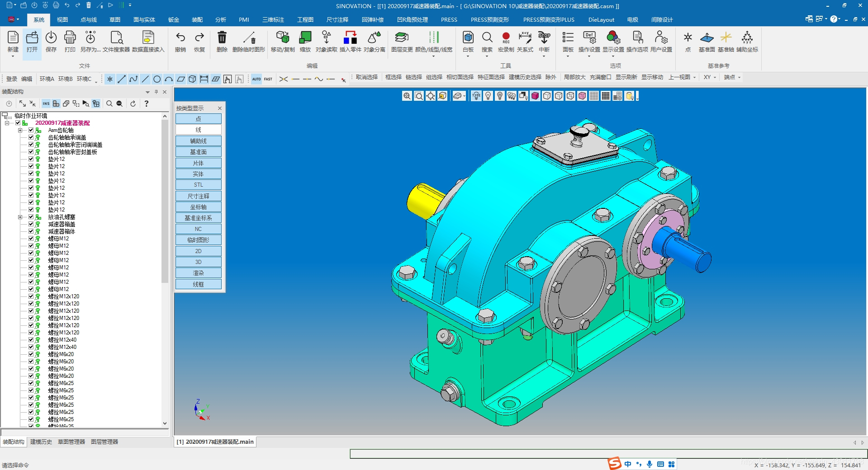This screenshot has width=868, height=470.
Task: Click the 尺寸注释 button in type display
Action: pos(199,196)
